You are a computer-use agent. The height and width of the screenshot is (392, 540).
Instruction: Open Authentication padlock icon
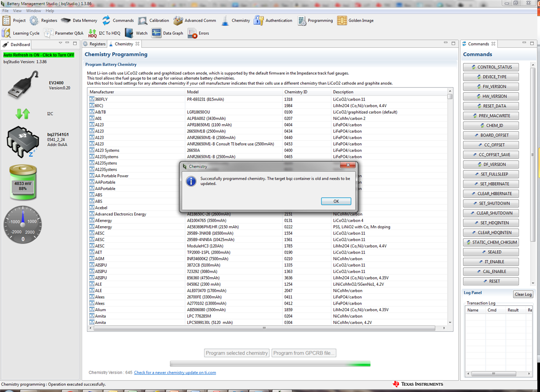click(259, 20)
